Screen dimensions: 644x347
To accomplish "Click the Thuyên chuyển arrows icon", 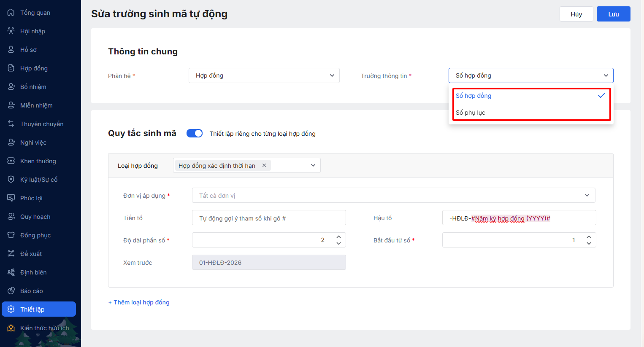I will tap(11, 124).
